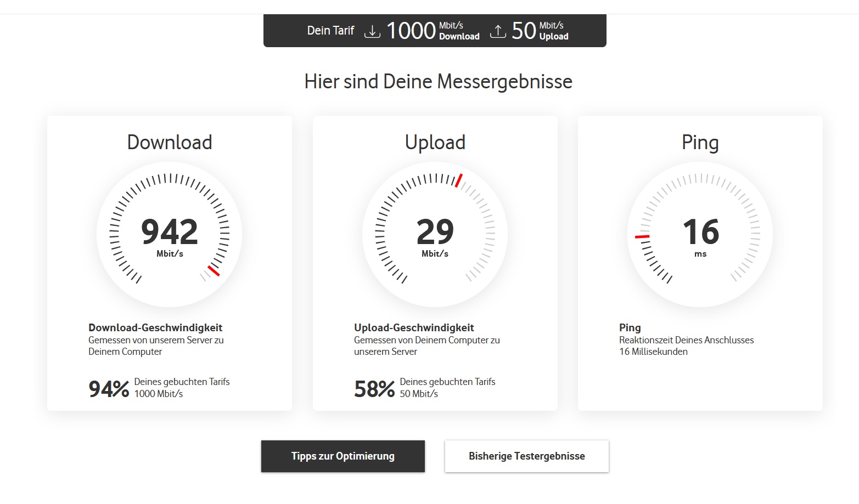Click the 50 Mbit/s Upload tariff value

tap(524, 31)
